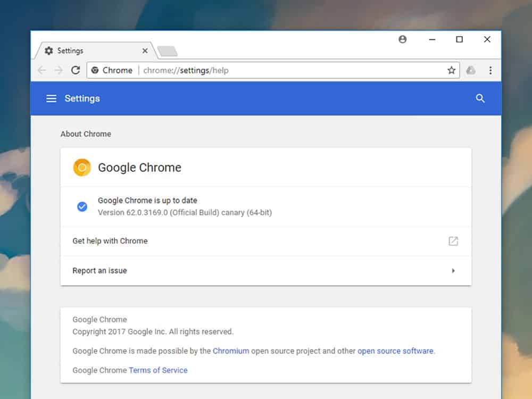This screenshot has height=399, width=532.
Task: Bookmark this page with the star icon
Action: click(x=451, y=70)
